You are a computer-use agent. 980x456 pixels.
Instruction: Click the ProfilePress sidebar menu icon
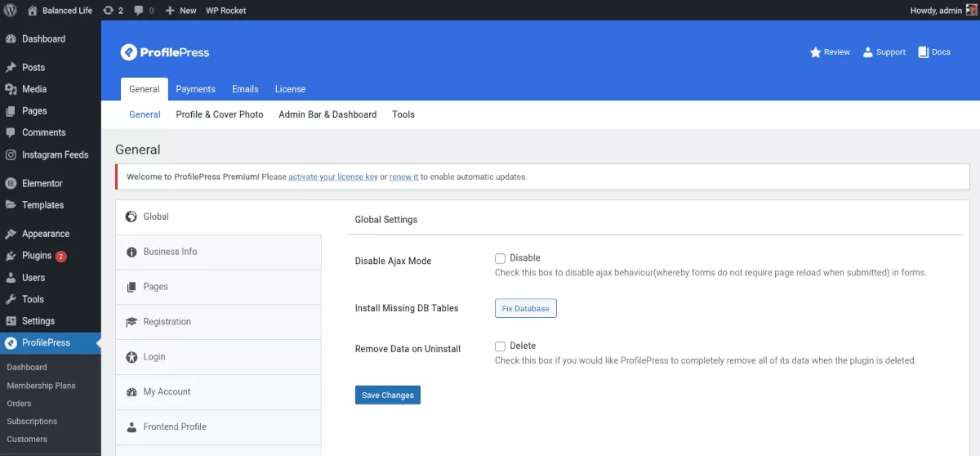[x=11, y=343]
